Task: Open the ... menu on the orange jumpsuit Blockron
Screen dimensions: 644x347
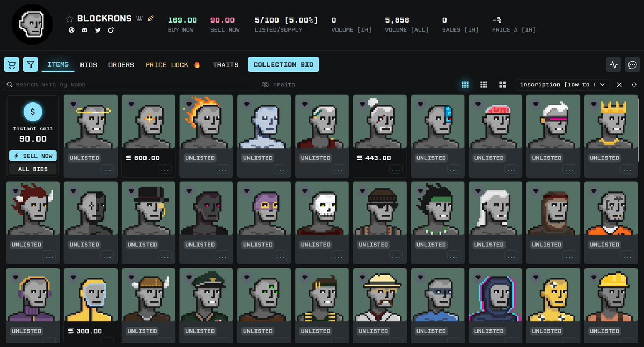Action: pos(627,256)
